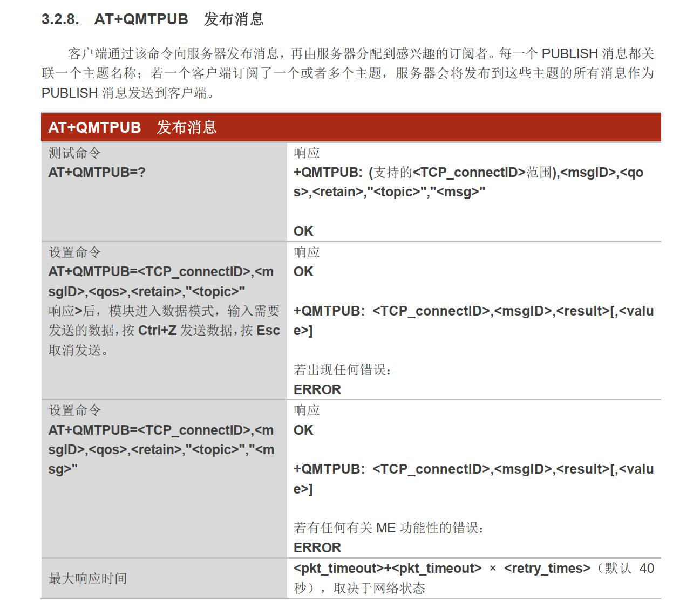Click the 测试命令 label in the table
Screen dimensions: 700x616
pos(74,153)
